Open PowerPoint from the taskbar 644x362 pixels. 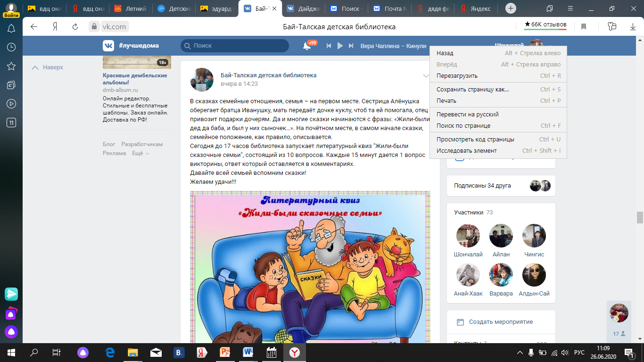(225, 352)
